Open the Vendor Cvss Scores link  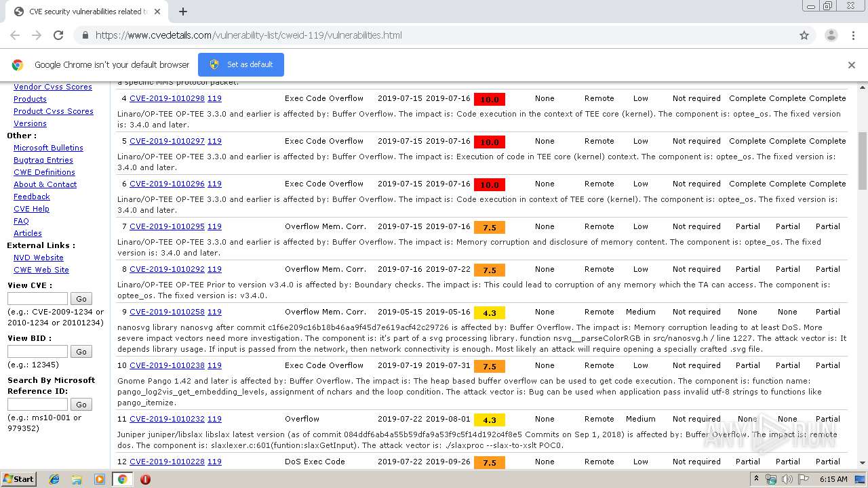(53, 87)
